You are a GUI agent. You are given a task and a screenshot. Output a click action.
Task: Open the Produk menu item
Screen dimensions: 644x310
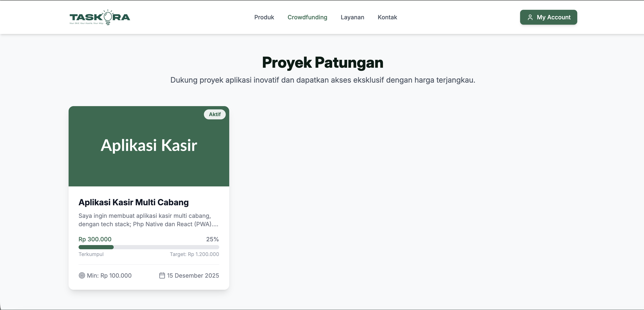264,17
